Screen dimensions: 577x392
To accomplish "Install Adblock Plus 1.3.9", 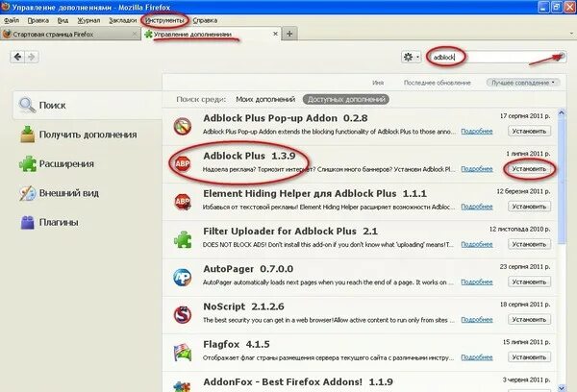I will point(529,169).
